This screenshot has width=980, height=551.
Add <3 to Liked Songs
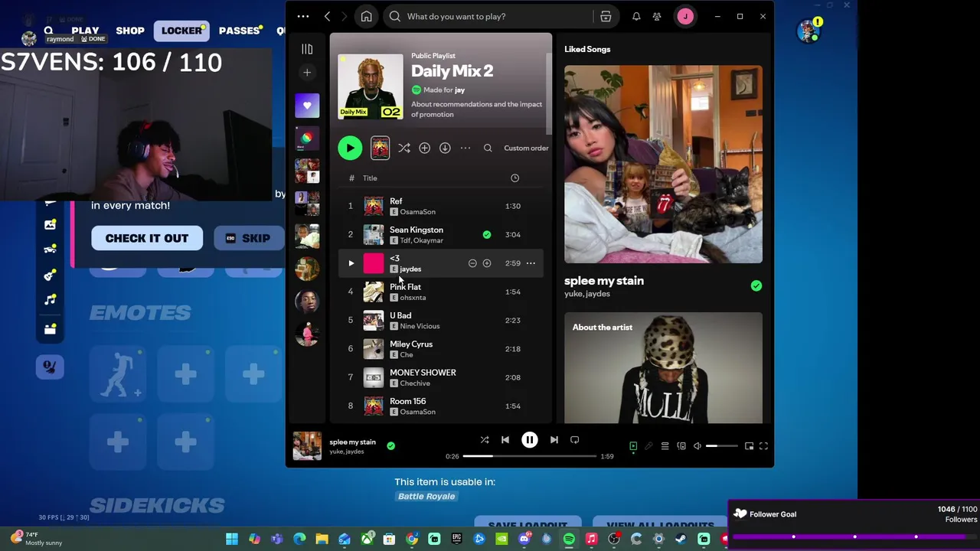(x=487, y=263)
